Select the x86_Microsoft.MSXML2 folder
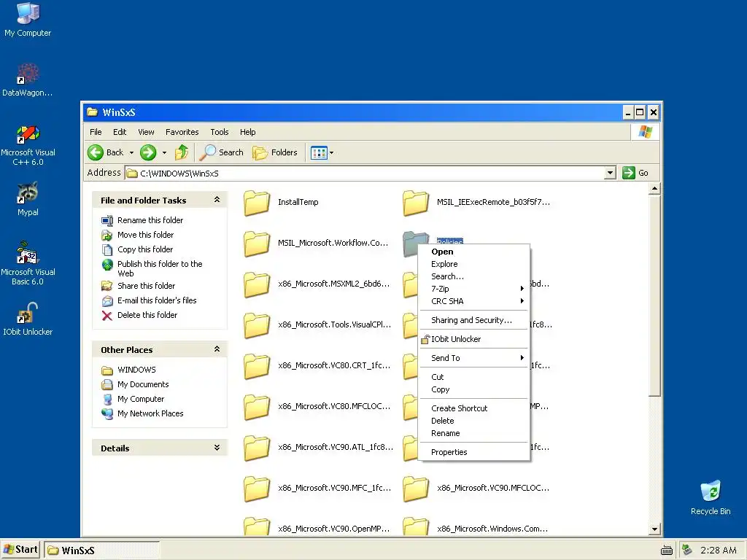This screenshot has width=747, height=560. click(317, 284)
